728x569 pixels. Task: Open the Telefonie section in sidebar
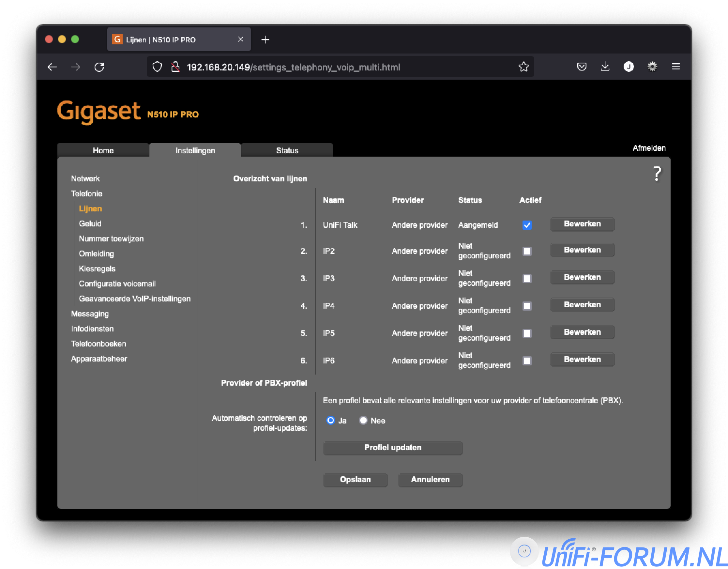(x=86, y=193)
